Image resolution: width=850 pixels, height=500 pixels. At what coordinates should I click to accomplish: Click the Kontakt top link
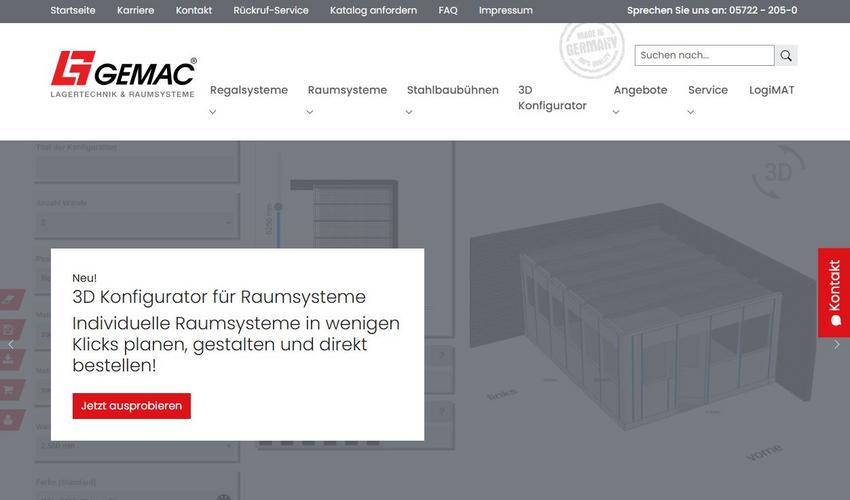click(194, 10)
